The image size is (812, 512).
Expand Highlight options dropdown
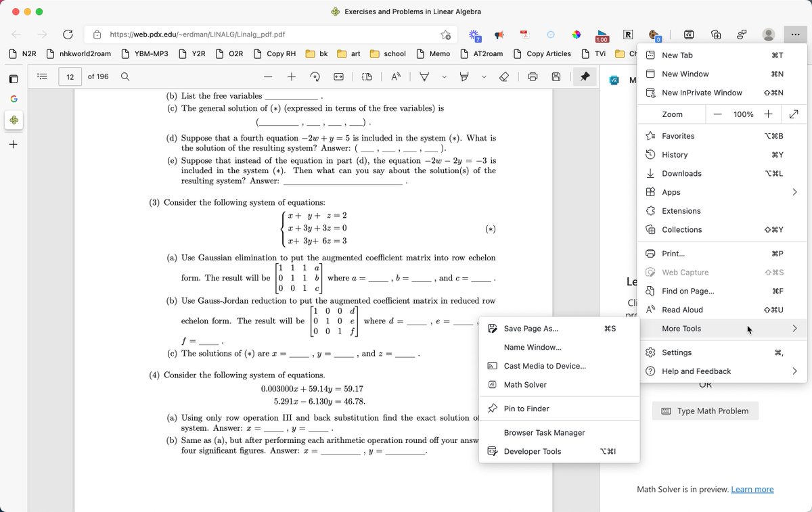coord(484,77)
